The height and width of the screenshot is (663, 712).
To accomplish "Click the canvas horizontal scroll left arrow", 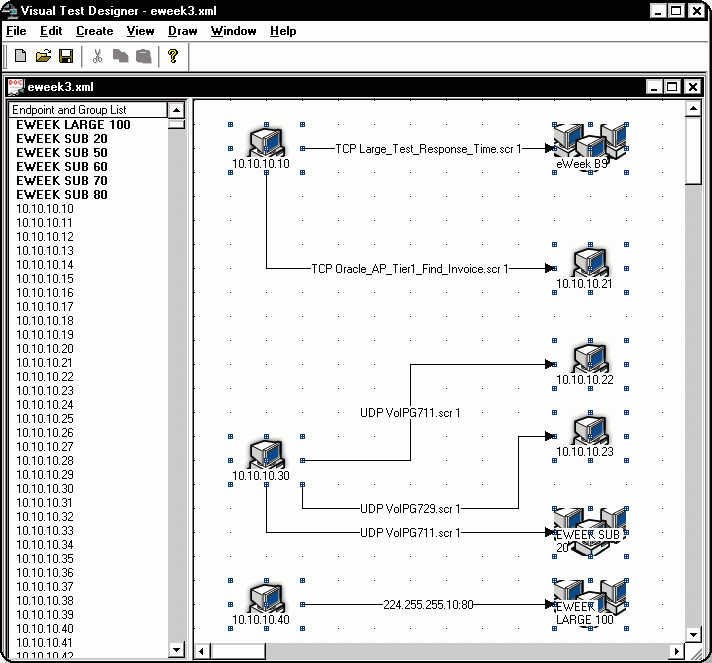I will click(x=201, y=652).
